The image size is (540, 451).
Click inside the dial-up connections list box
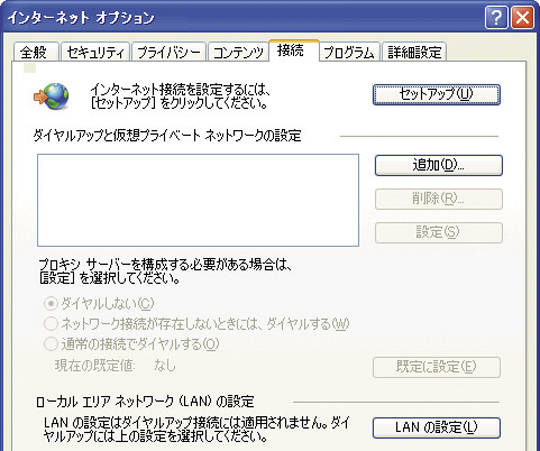(x=198, y=200)
